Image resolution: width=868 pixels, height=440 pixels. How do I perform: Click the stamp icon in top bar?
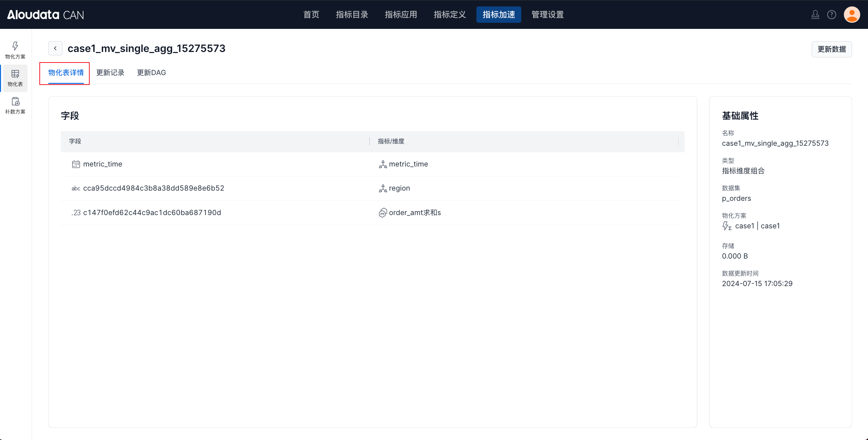815,15
